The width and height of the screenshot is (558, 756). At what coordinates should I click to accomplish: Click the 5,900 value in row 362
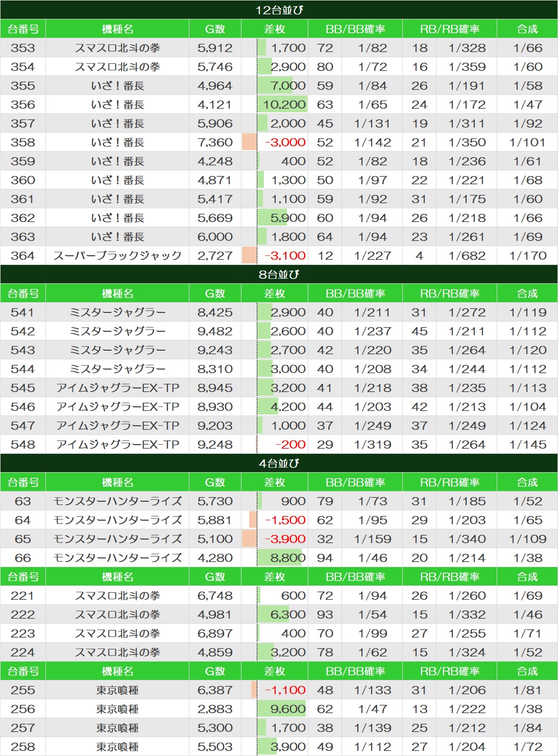(x=288, y=218)
